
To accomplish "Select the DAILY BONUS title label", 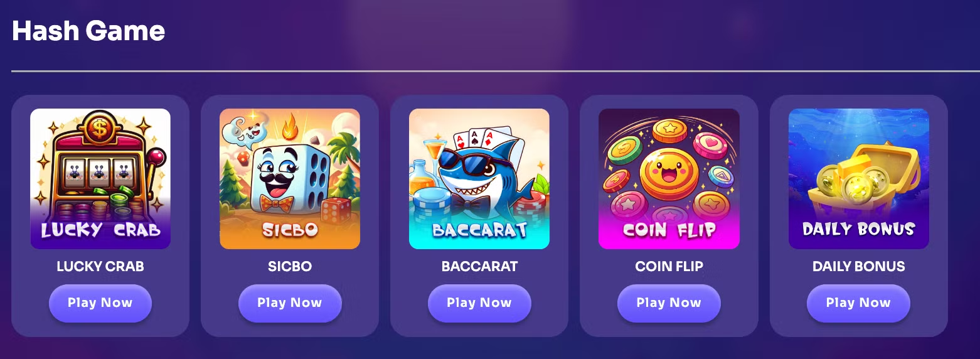I will pos(858,266).
